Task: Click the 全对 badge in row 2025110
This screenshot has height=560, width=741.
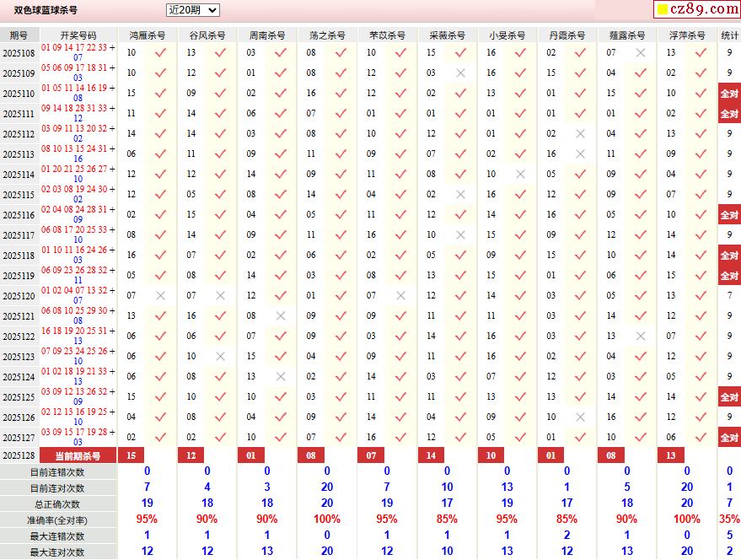Action: (729, 93)
